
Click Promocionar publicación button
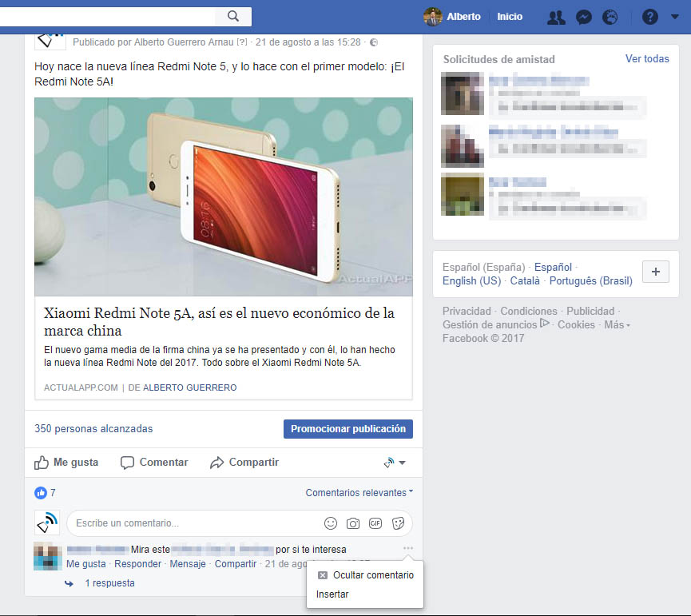[348, 429]
